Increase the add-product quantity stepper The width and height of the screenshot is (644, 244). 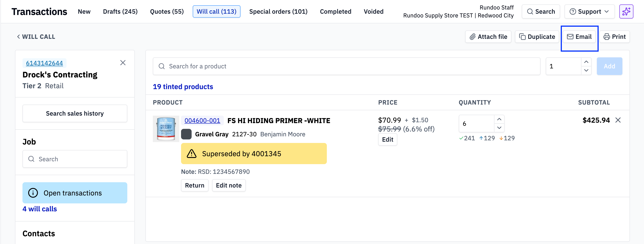(586, 62)
